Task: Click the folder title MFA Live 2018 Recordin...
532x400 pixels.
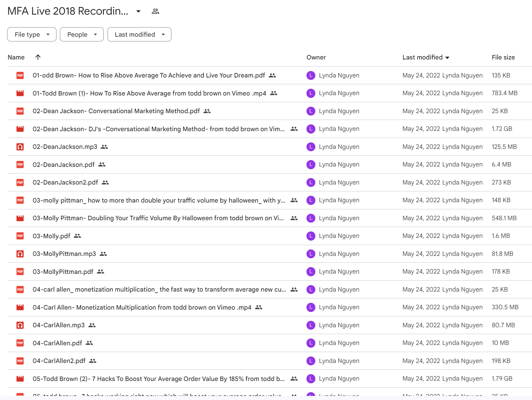Action: 68,11
